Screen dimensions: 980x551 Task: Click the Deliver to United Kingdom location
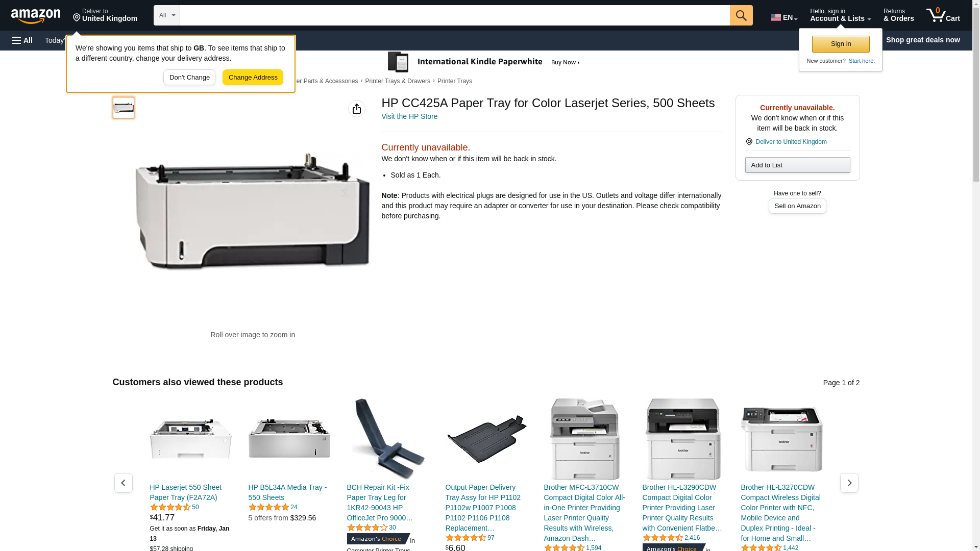coord(105,15)
